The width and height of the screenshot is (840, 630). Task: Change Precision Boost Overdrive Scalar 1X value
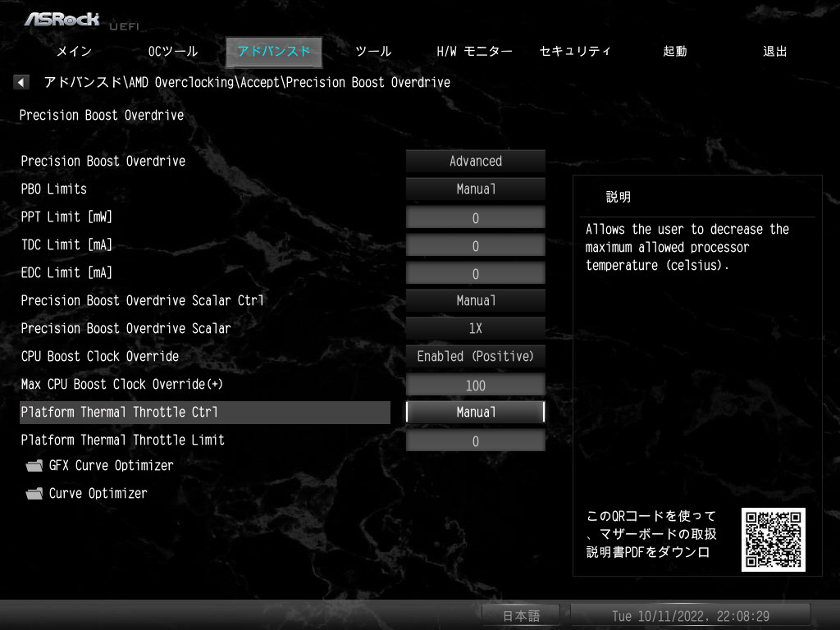pos(475,328)
